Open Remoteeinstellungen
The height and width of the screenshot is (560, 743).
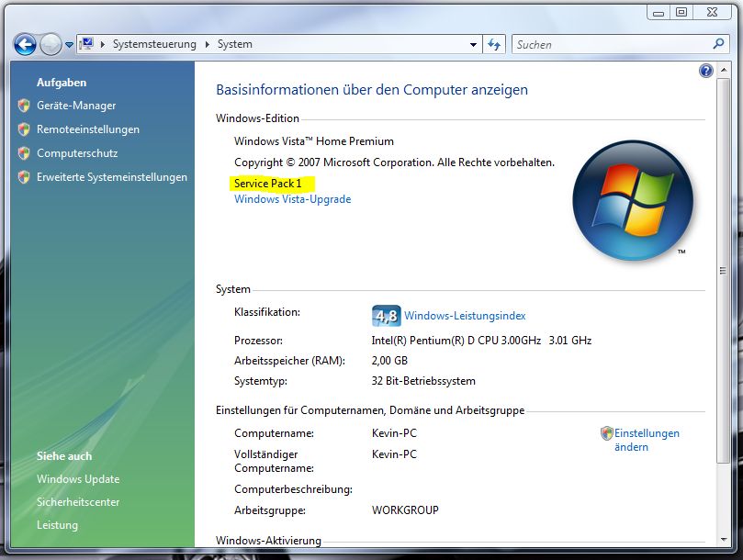[88, 129]
